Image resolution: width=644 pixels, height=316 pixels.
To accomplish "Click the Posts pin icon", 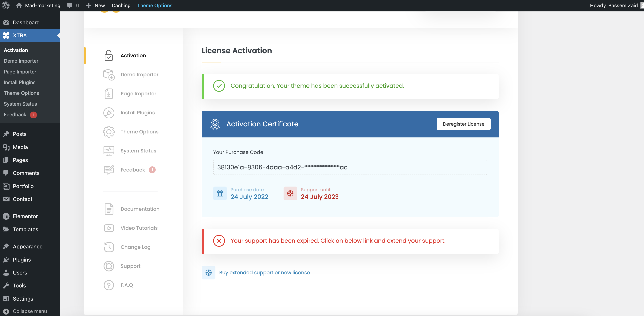I will click(6, 134).
